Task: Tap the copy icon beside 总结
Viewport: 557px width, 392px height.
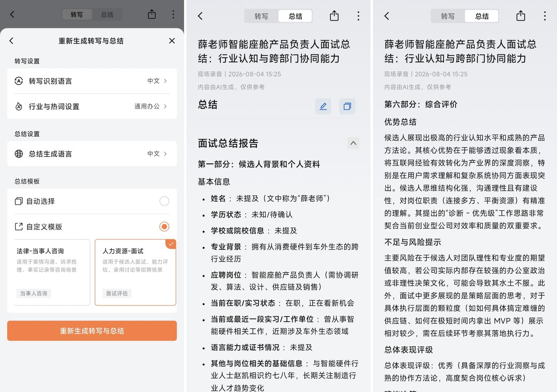Action: [x=347, y=106]
